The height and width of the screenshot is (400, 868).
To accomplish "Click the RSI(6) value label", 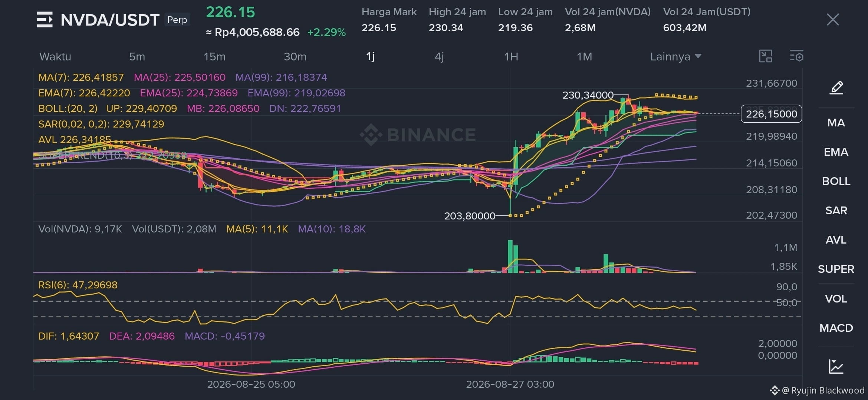I will click(x=78, y=285).
